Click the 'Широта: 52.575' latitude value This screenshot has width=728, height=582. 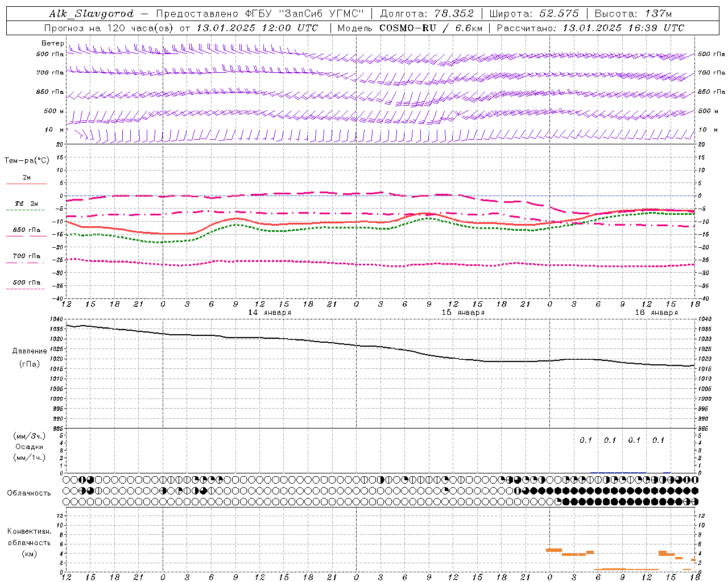click(534, 14)
